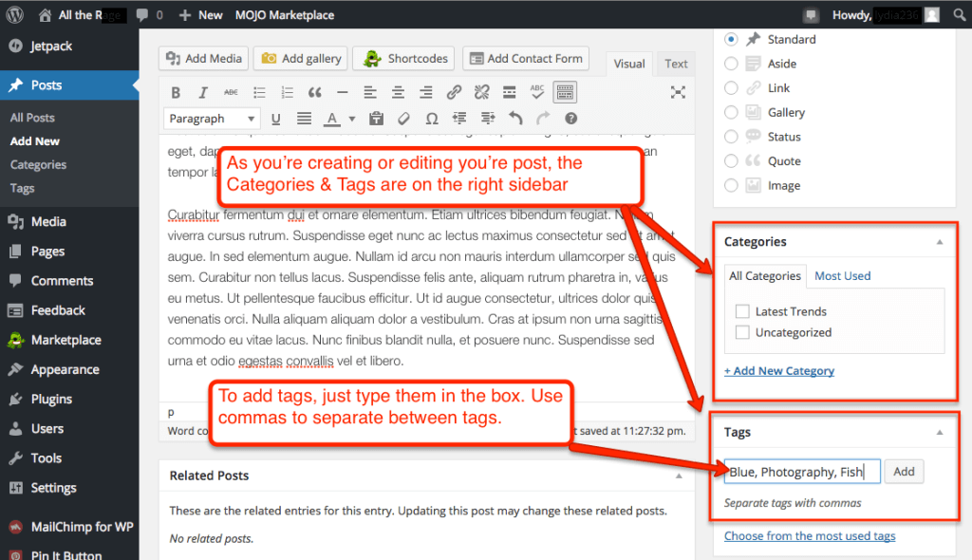Open the text color picker arrow
The height and width of the screenshot is (560, 972).
(351, 119)
